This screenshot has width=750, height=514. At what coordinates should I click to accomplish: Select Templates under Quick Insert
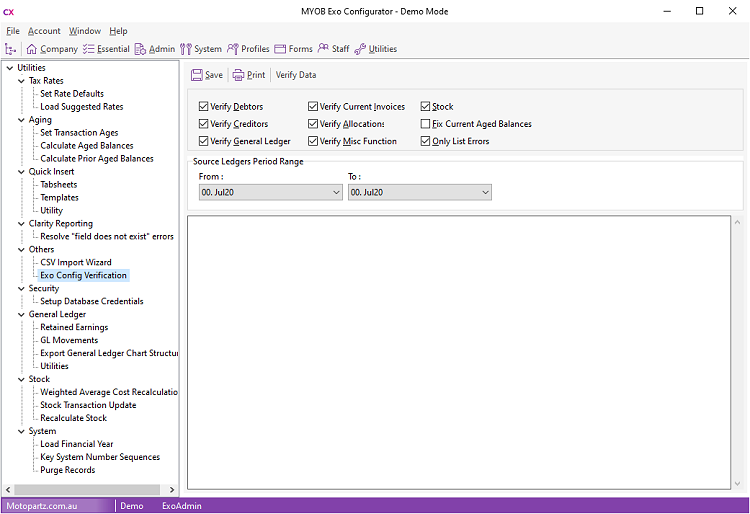click(59, 197)
